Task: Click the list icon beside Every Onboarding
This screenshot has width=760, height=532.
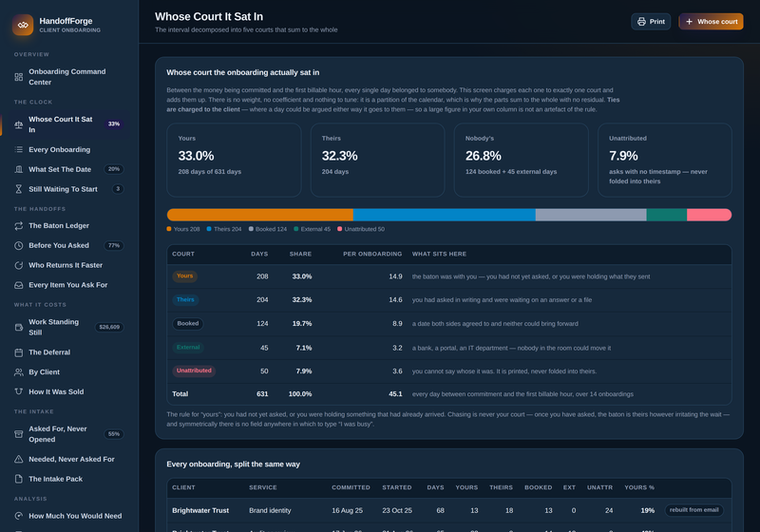Action: (18, 150)
